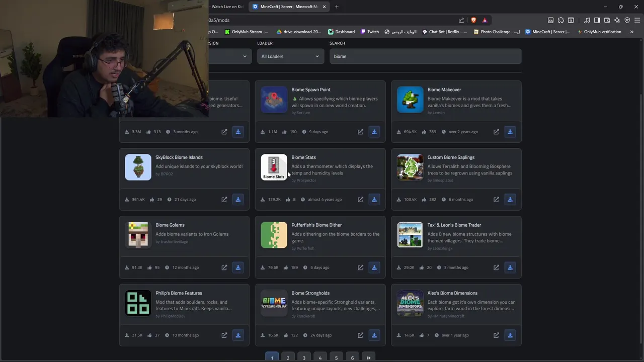Open Pufferfish's Biome Dither title link
Image resolution: width=644 pixels, height=362 pixels.
[316, 225]
